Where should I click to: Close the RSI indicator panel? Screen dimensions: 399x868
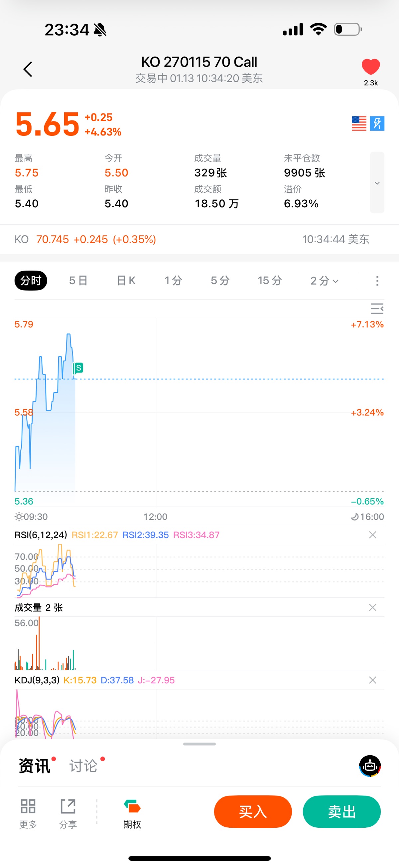pos(372,535)
